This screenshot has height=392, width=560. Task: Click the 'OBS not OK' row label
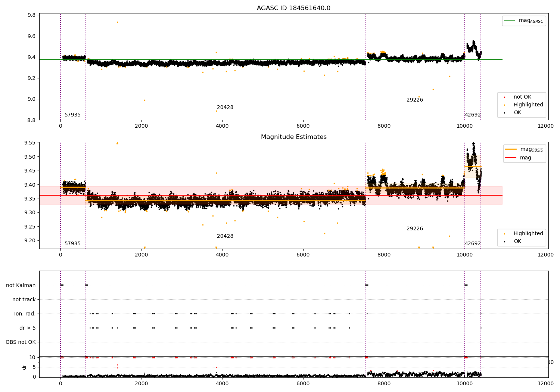21,342
